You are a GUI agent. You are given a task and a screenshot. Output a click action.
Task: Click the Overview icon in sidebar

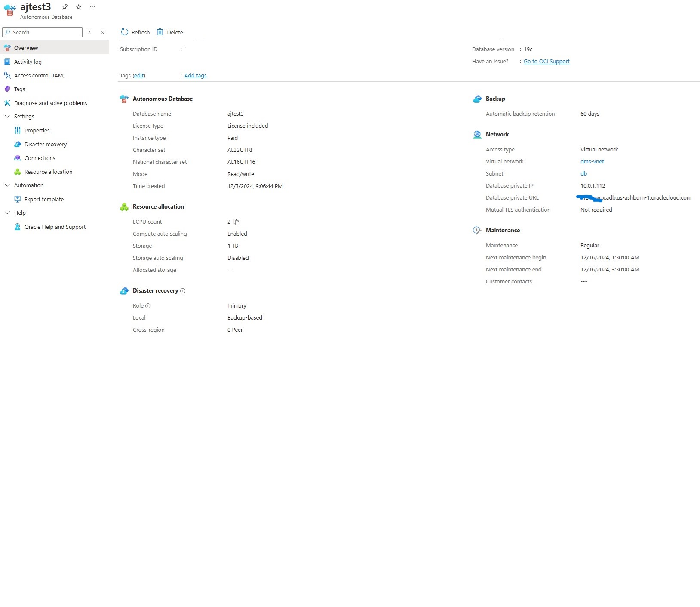coord(7,48)
